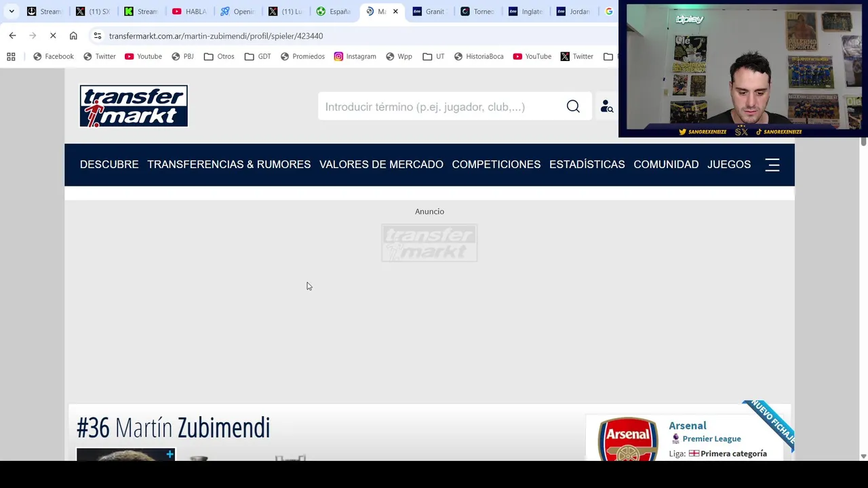Open the DESCUBRE menu
The width and height of the screenshot is (868, 488).
(x=109, y=165)
